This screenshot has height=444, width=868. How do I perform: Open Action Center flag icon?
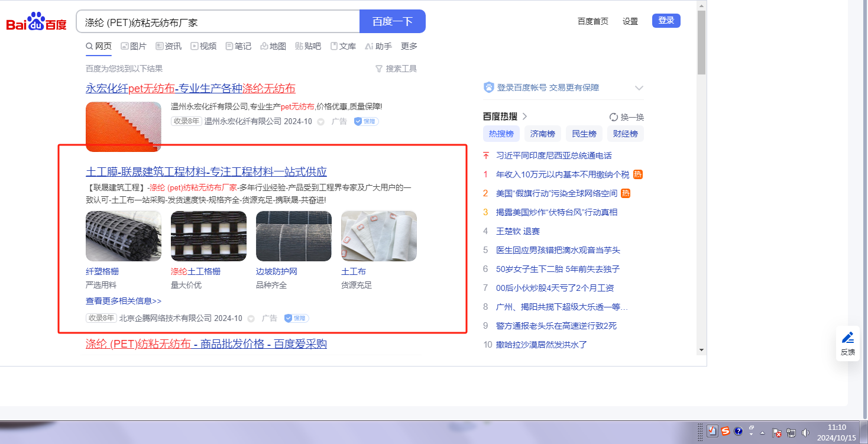778,432
